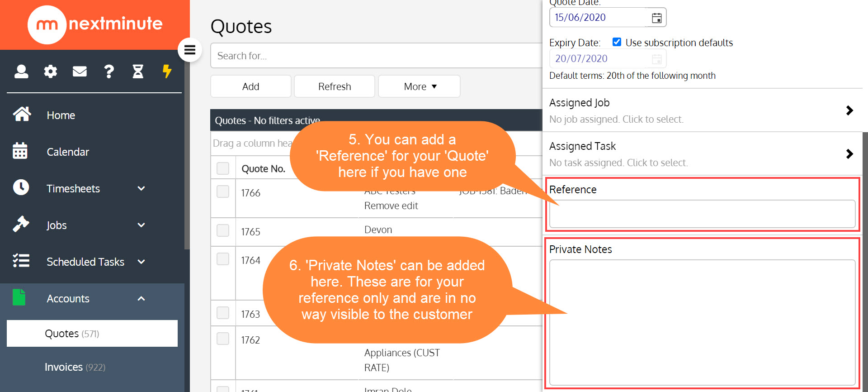Open Assigned Task selection arrow
868x392 pixels.
(x=849, y=154)
